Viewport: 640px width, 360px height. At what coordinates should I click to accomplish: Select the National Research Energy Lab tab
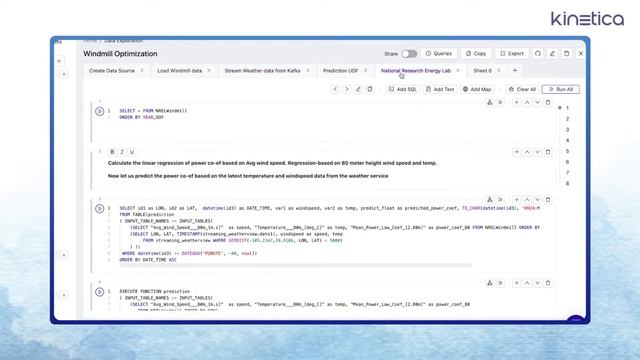click(416, 71)
